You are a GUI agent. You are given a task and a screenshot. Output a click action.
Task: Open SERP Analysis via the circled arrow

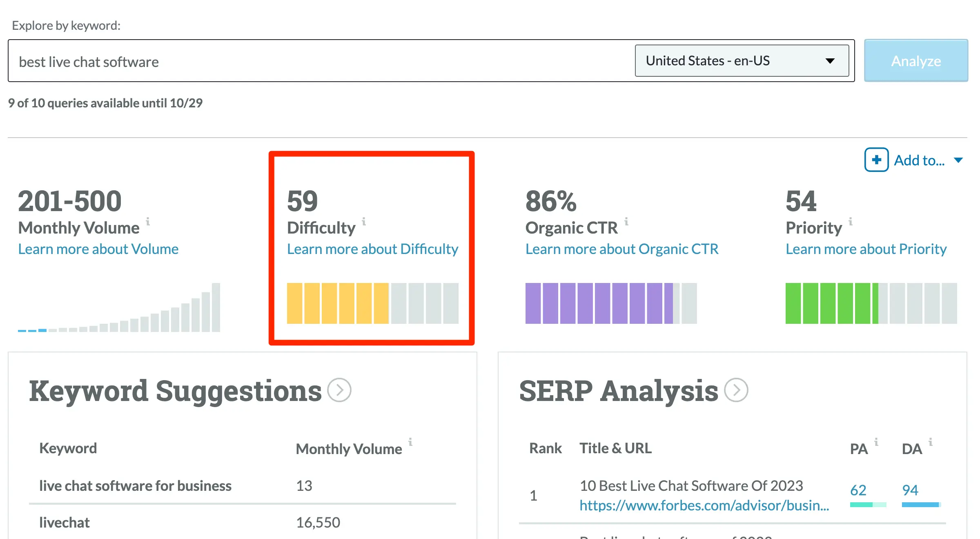click(x=736, y=390)
